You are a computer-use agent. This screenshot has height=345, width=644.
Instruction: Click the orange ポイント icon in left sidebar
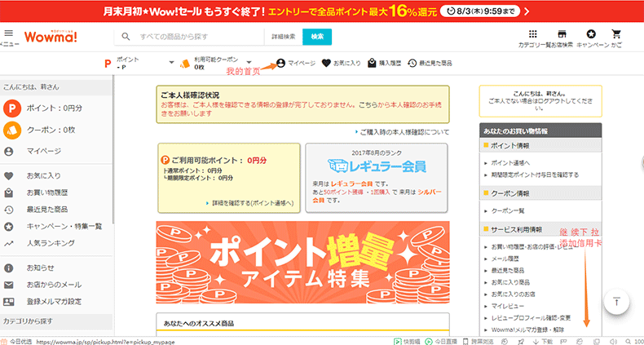pyautogui.click(x=11, y=107)
